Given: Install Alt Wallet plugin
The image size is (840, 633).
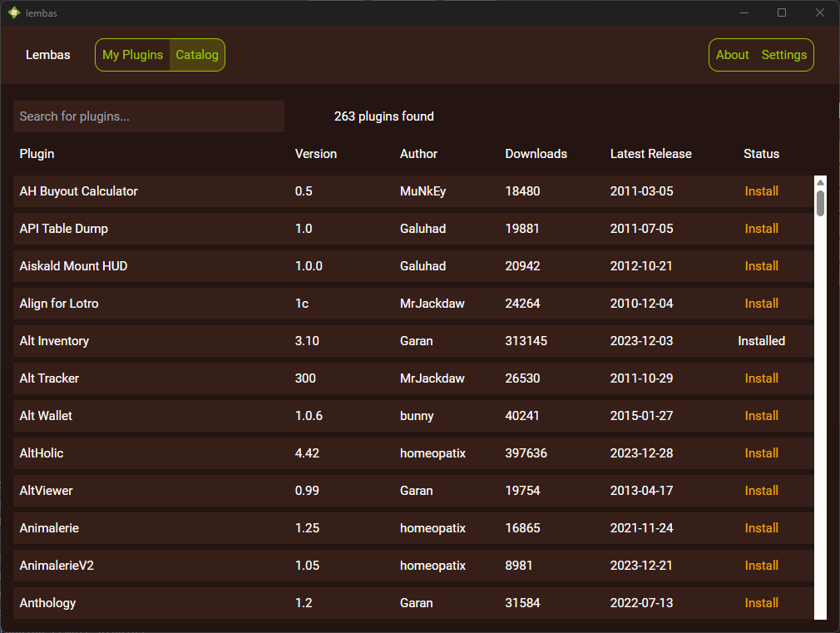Looking at the screenshot, I should pos(761,416).
